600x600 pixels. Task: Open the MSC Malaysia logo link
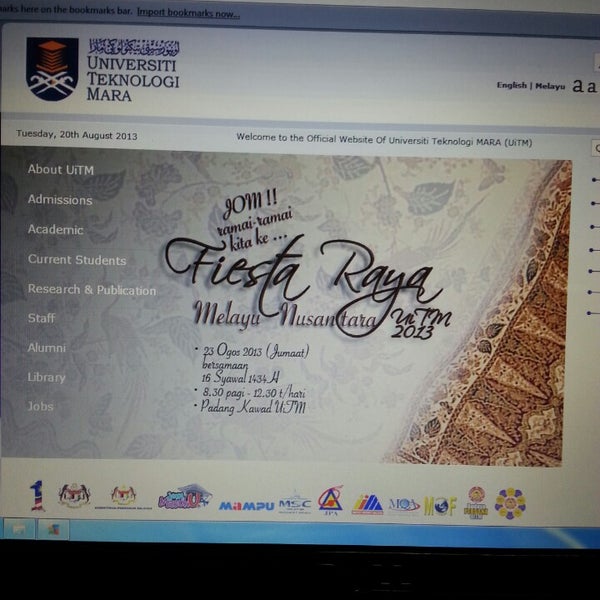coord(295,504)
